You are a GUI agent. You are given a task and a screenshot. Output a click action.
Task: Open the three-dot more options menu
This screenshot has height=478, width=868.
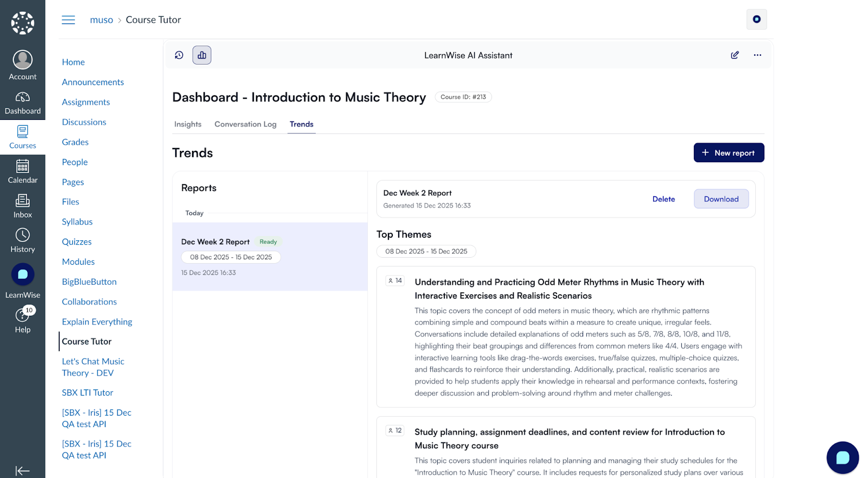click(x=757, y=55)
